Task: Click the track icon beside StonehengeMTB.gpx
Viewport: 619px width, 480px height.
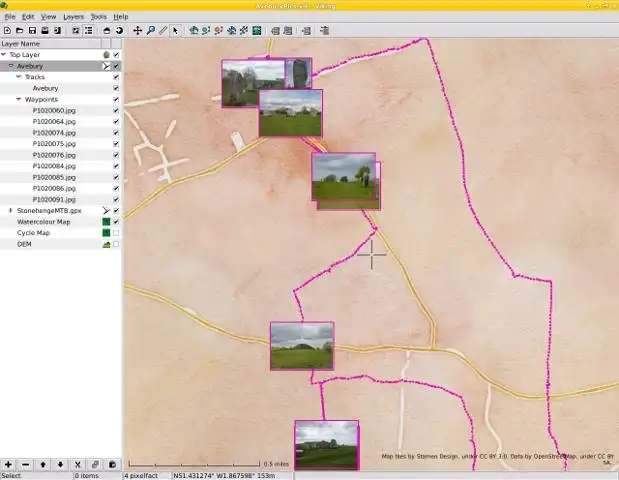Action: (106, 211)
